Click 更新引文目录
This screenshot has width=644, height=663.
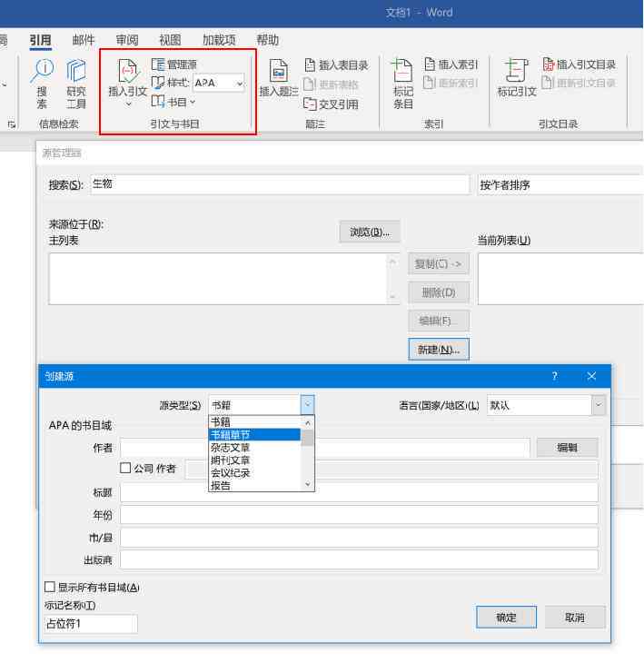579,83
